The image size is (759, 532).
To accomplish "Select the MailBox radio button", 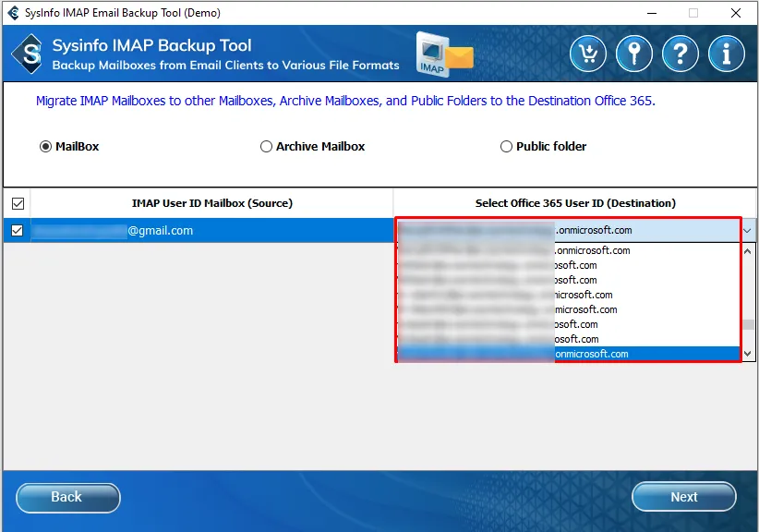I will pos(46,147).
